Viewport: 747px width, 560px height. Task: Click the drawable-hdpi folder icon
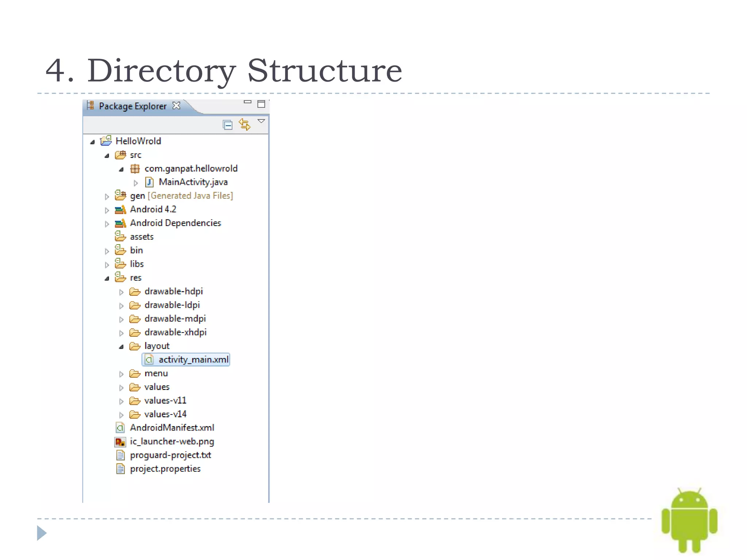[135, 292]
